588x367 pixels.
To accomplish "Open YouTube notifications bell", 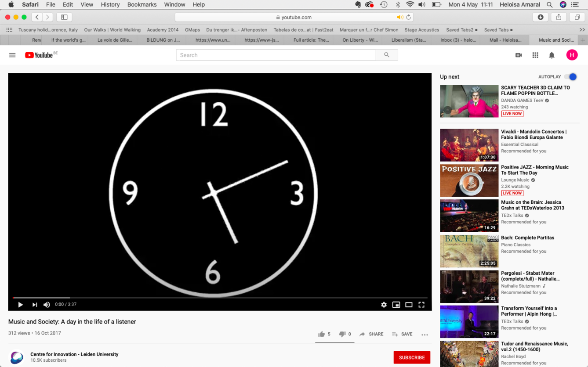I will (552, 55).
